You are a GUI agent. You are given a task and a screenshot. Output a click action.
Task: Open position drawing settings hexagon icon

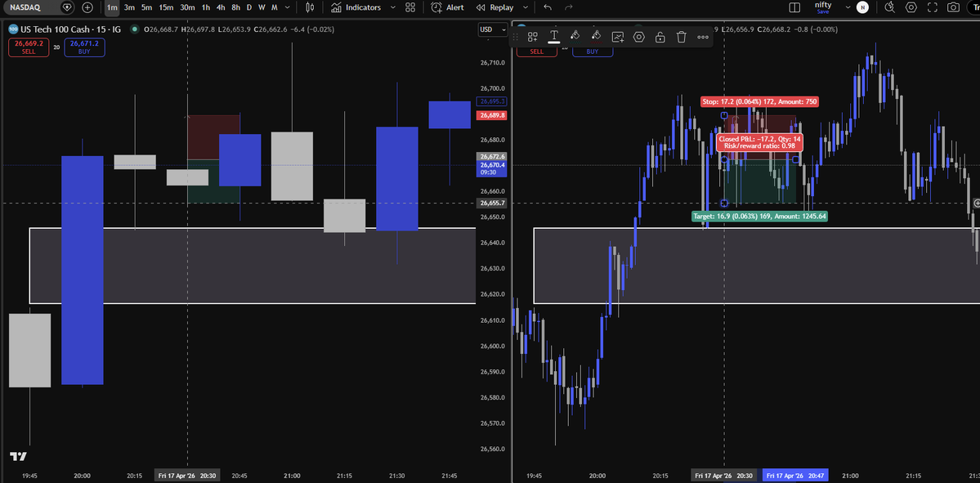click(x=638, y=37)
